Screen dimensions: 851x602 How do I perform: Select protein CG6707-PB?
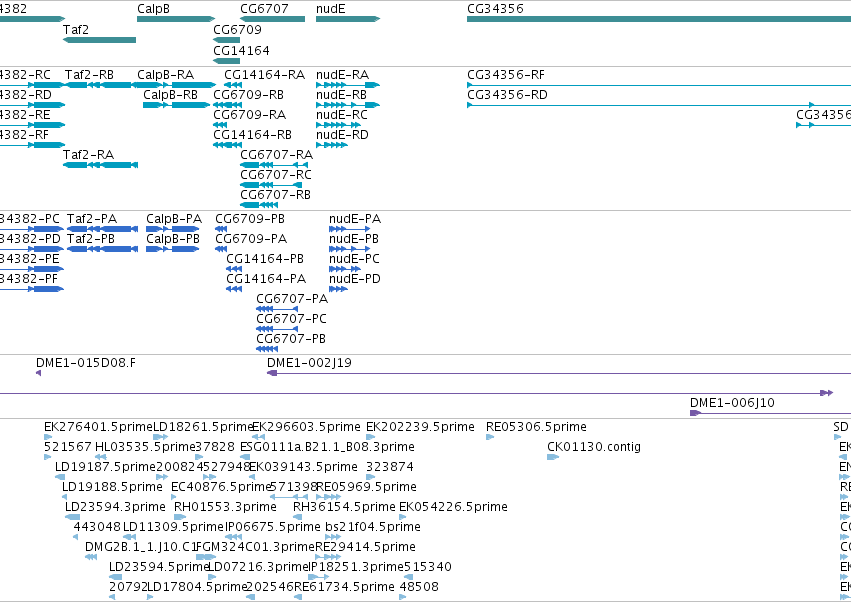(x=267, y=350)
